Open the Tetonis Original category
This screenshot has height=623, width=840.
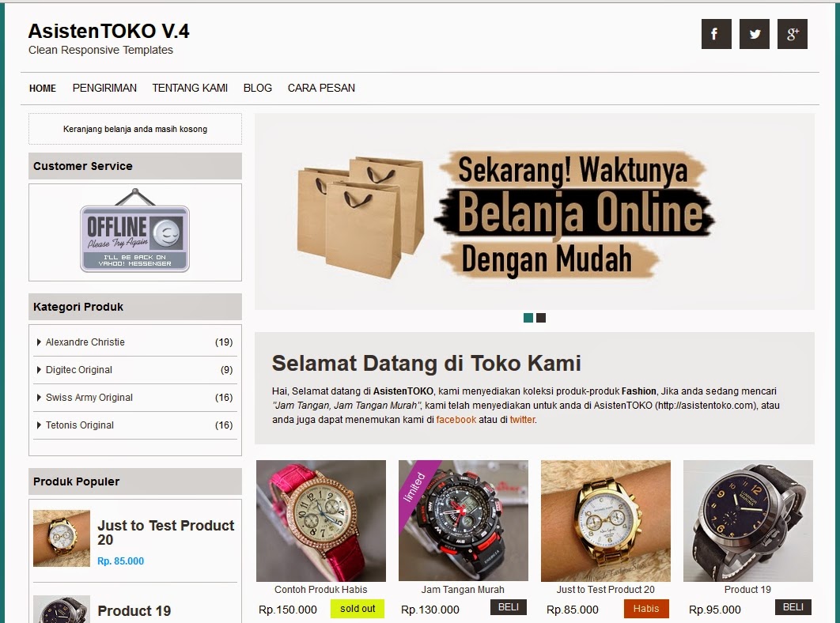(80, 425)
